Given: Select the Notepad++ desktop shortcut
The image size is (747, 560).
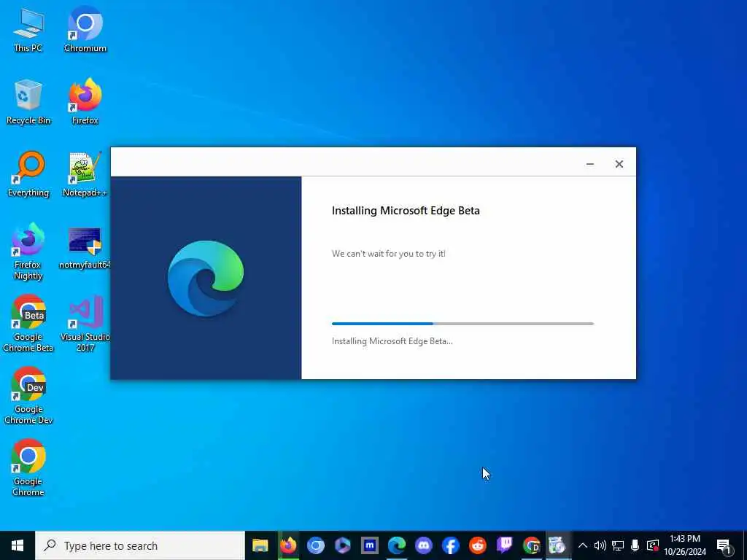Looking at the screenshot, I should click(x=85, y=174).
